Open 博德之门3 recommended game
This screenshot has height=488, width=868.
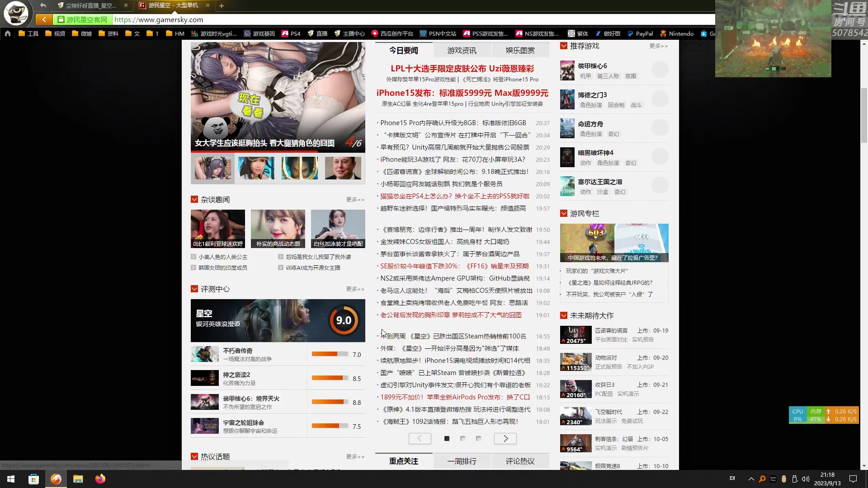coord(592,95)
